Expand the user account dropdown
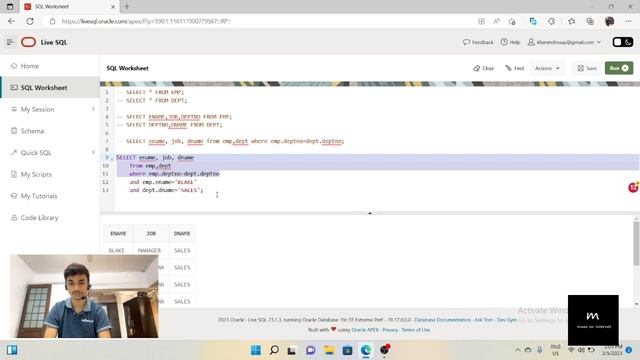The width and height of the screenshot is (640, 360). (x=564, y=42)
